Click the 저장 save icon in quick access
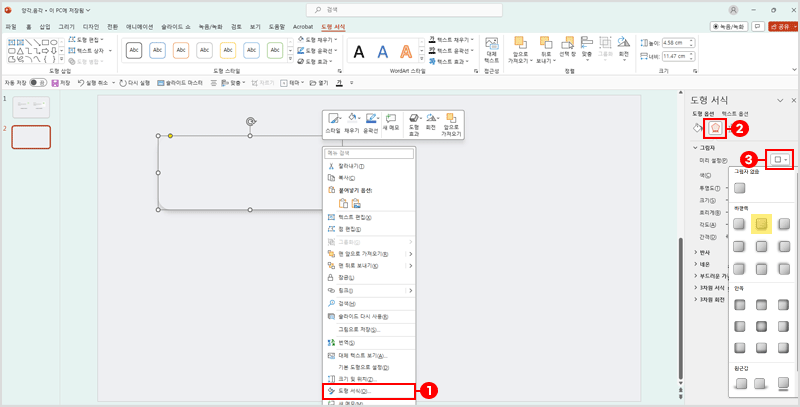Image resolution: width=800 pixels, height=407 pixels. tap(55, 82)
